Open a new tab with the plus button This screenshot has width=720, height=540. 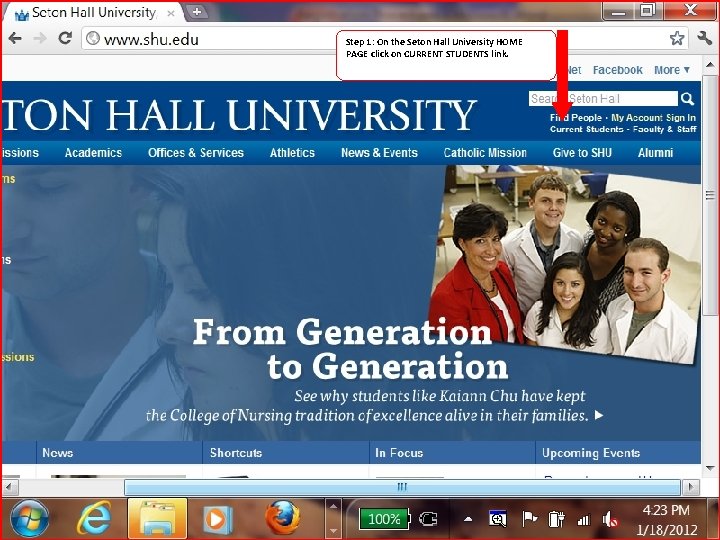tap(197, 11)
